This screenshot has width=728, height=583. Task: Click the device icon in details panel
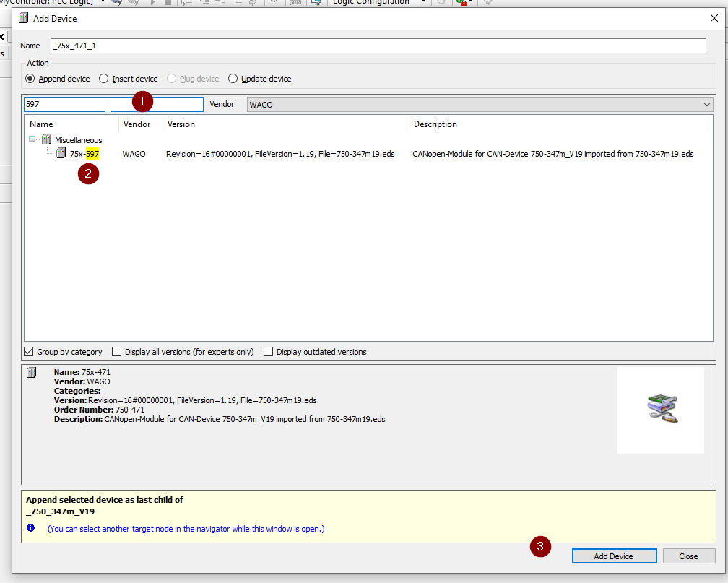tap(32, 372)
